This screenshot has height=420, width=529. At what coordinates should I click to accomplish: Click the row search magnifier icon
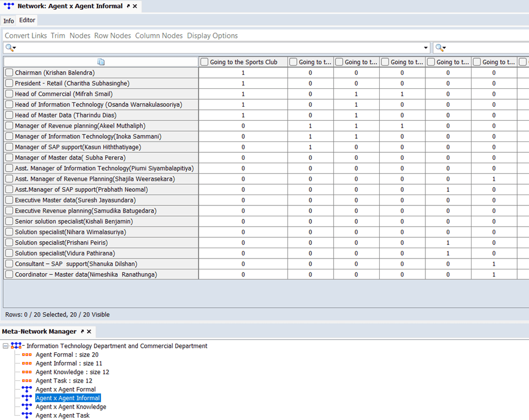coord(9,48)
